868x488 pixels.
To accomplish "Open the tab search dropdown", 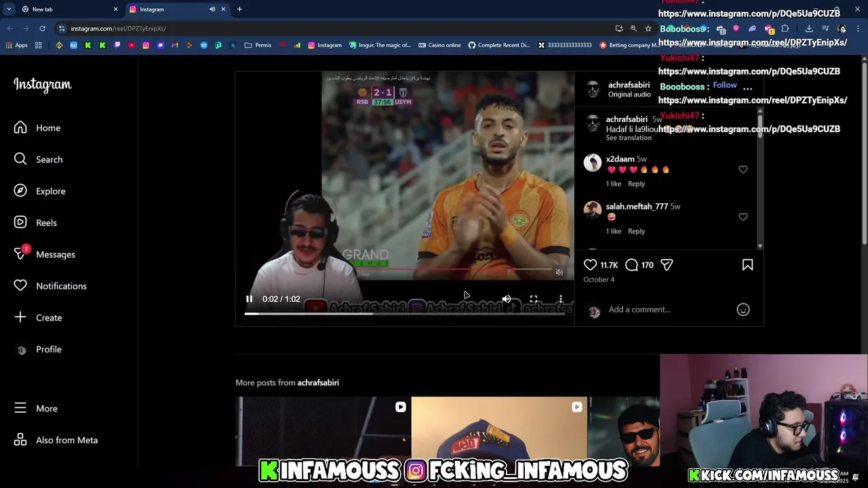I will point(8,9).
